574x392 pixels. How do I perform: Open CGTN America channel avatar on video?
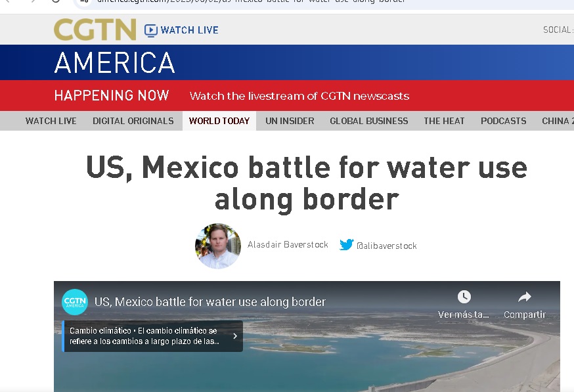point(75,302)
